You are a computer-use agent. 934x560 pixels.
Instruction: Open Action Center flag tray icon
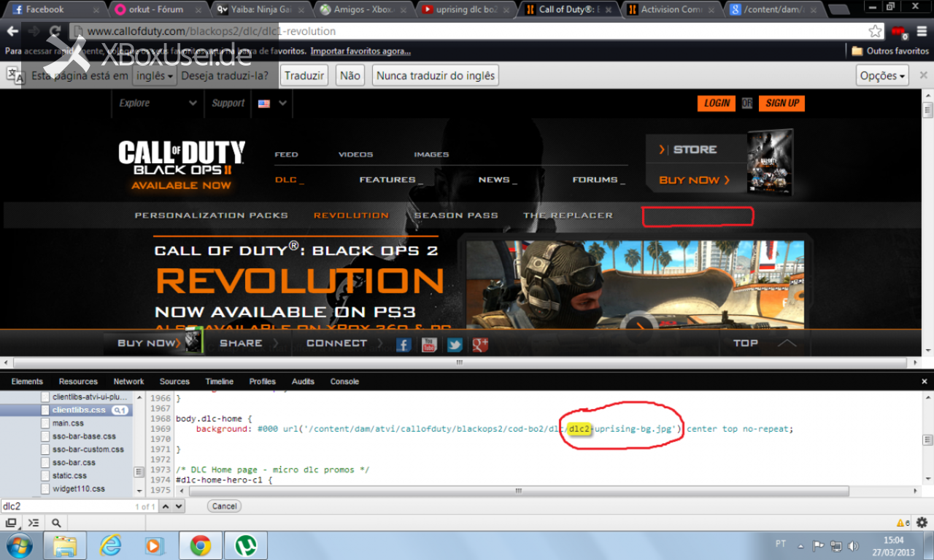tap(818, 545)
